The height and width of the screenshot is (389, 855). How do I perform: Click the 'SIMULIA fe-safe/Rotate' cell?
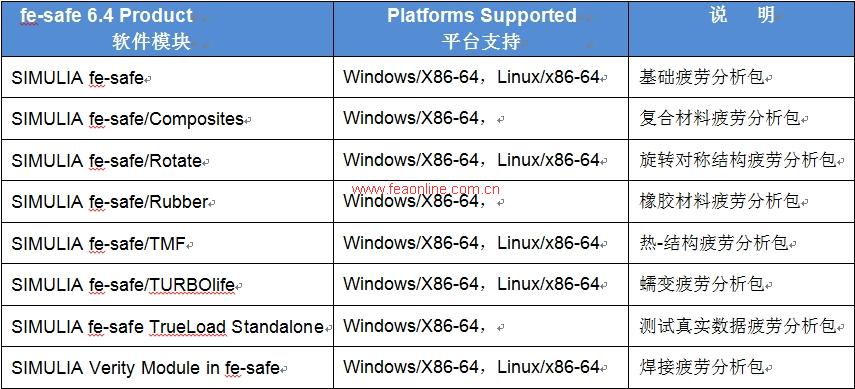(167, 160)
